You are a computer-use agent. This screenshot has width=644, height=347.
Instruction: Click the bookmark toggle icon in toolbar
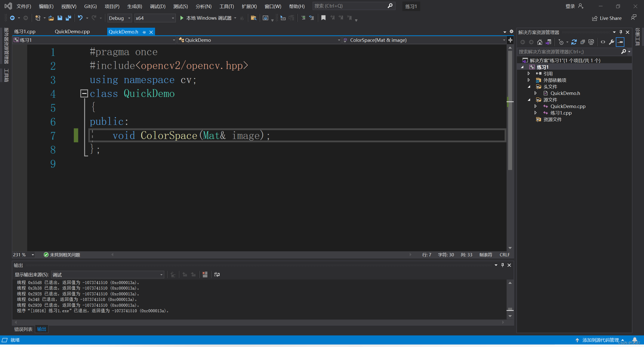(323, 18)
